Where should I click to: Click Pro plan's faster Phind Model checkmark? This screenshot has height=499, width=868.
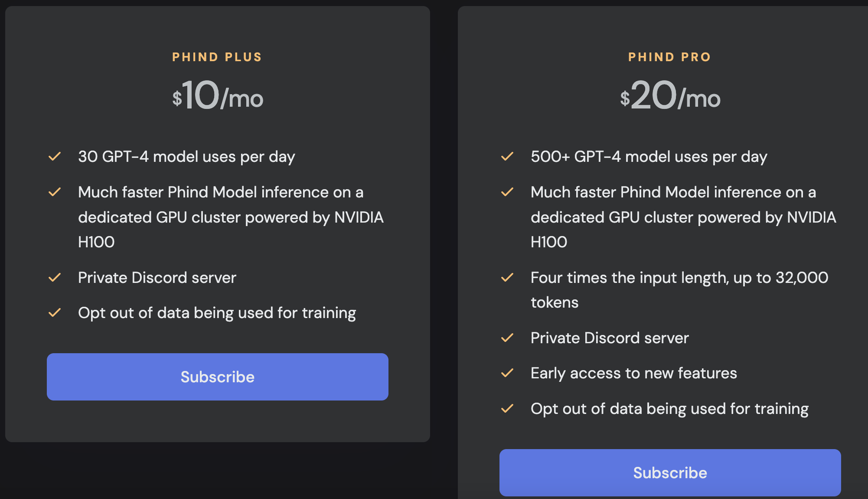[x=507, y=192]
